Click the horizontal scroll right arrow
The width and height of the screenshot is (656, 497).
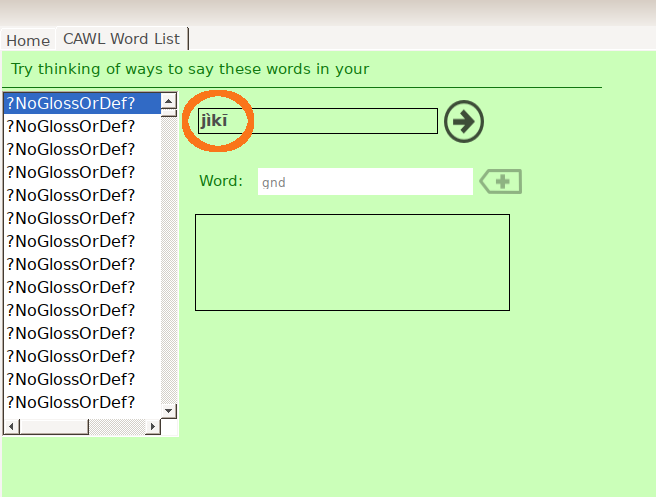click(153, 427)
